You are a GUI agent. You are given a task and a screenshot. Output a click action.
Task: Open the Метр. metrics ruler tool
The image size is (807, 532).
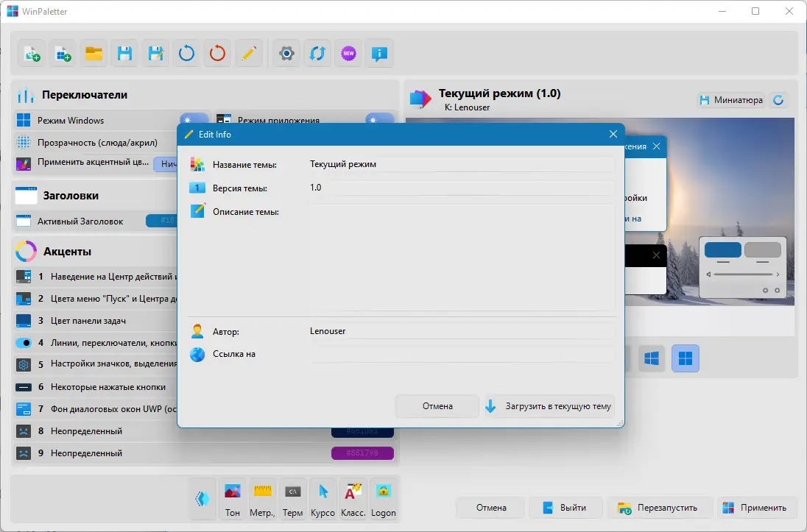click(x=262, y=499)
